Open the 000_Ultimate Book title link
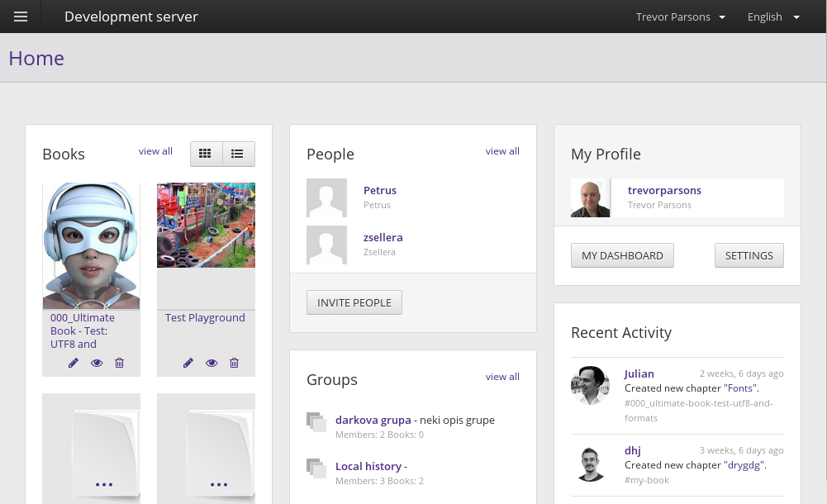Viewport: 827px width, 504px height. 83,331
